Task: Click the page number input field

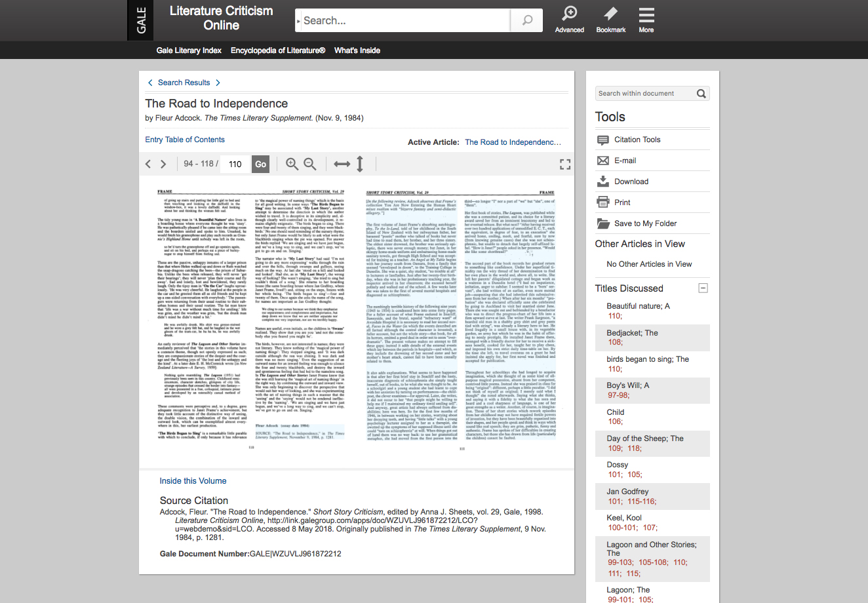Action: point(236,164)
